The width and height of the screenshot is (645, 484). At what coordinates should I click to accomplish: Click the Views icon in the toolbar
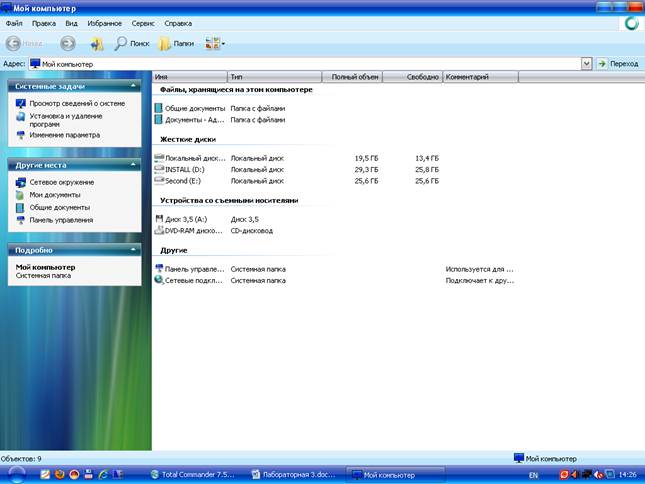coord(212,43)
